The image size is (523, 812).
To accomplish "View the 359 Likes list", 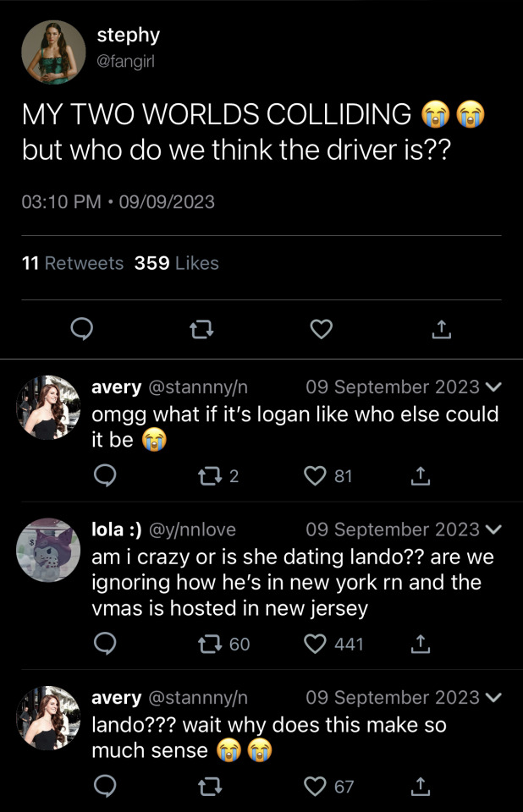I will point(176,263).
